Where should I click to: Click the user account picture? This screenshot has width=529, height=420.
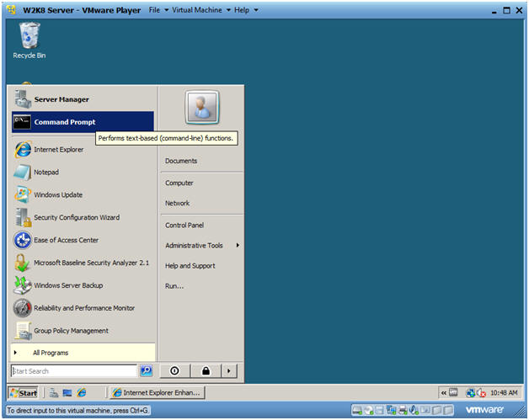pyautogui.click(x=202, y=107)
